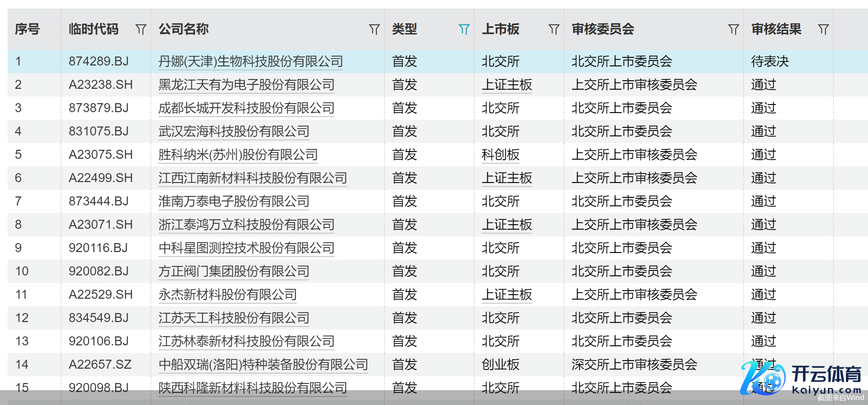The image size is (868, 405).
Task: Click 上证主板 link in row 2
Action: (x=507, y=85)
